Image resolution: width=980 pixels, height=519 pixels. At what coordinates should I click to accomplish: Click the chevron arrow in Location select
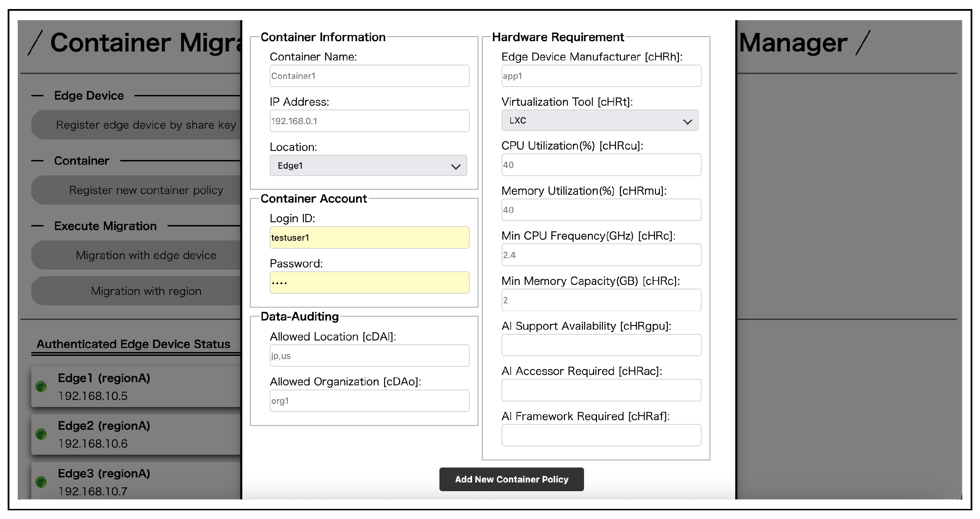[455, 166]
